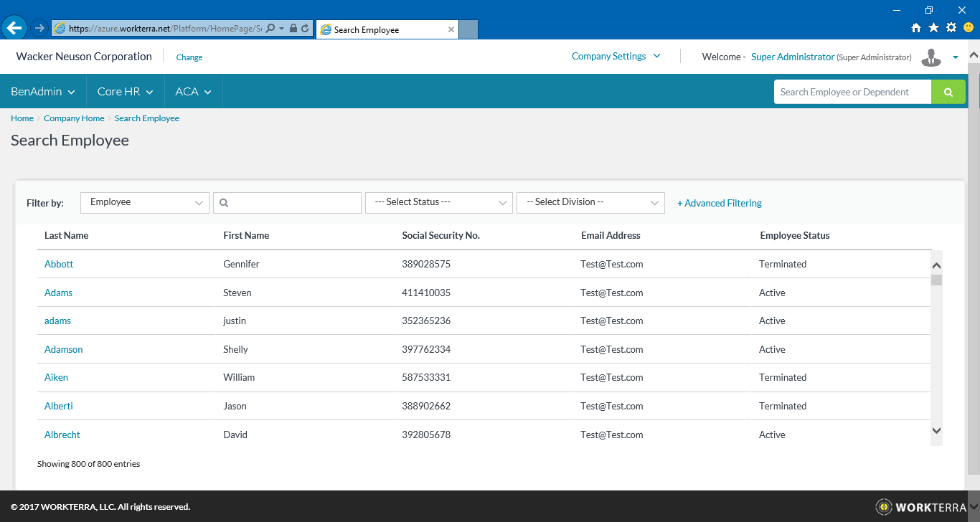Click the table scrollbar thumb
Screen dimensions: 980x522
point(936,280)
